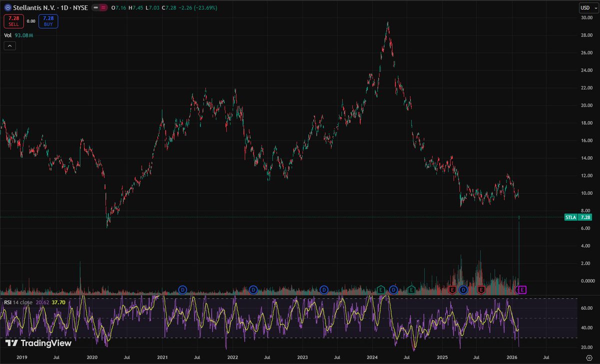Screen dimensions: 600x364
Task: Click the 2019 label on time axis
Action: (22, 358)
